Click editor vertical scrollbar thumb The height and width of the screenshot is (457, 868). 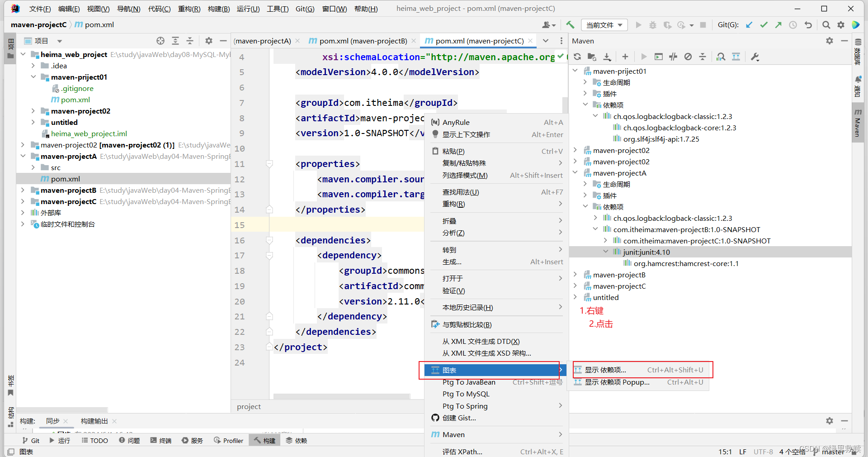pyautogui.click(x=565, y=105)
